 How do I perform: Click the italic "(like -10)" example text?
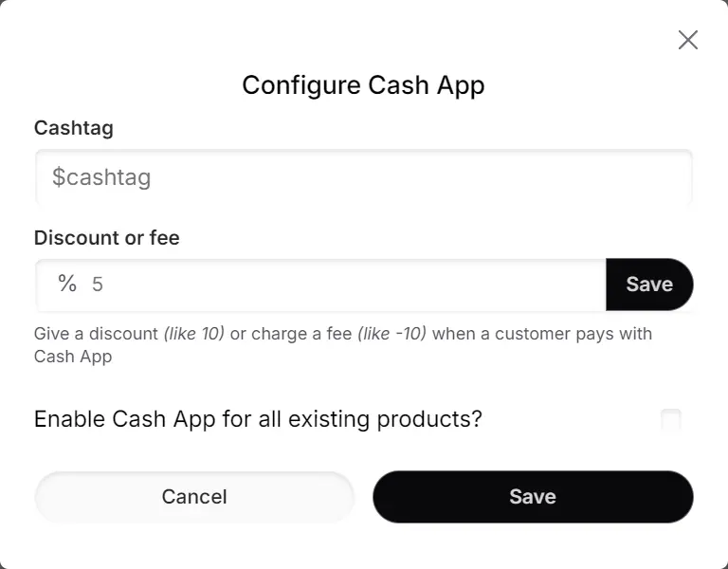(x=391, y=334)
